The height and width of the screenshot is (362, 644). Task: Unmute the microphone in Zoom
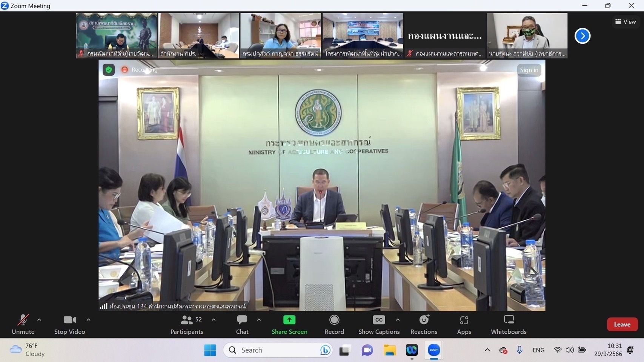point(23,324)
